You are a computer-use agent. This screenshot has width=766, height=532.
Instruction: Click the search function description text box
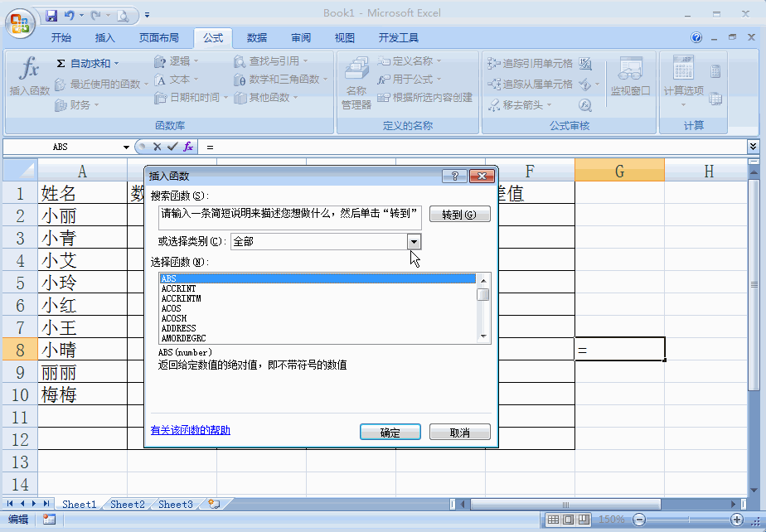point(290,218)
